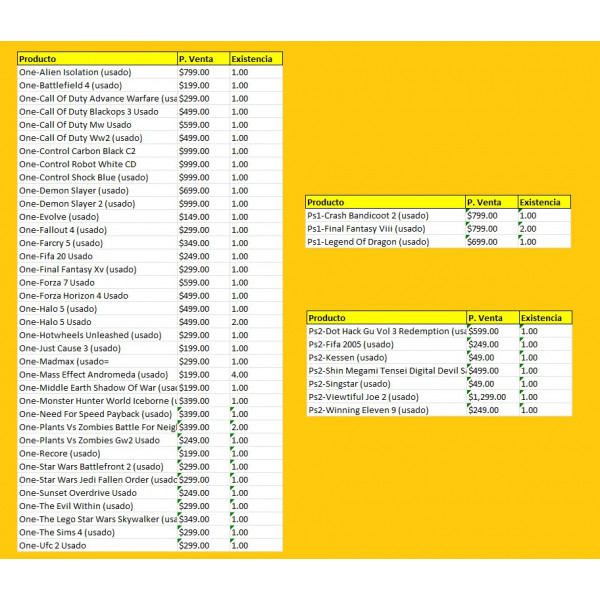Select the One-Halo 5 Usado cell
This screenshot has height=600, width=600.
(x=97, y=322)
